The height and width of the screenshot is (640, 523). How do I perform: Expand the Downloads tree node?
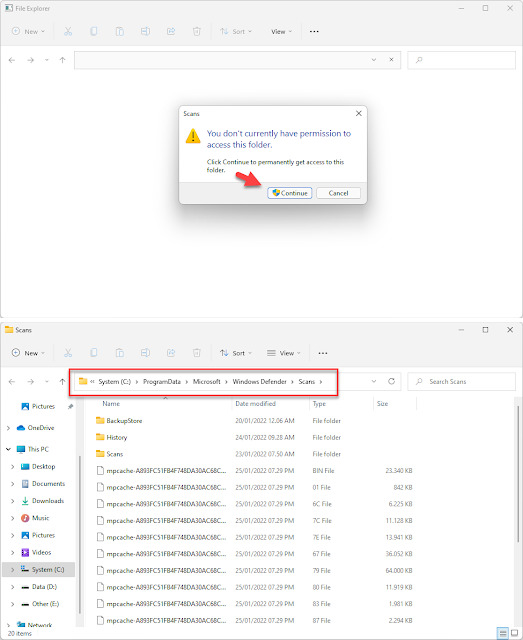click(12, 501)
